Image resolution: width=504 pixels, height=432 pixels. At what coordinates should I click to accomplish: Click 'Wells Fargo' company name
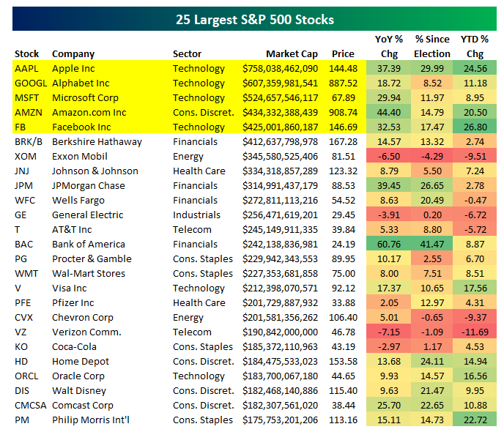point(78,201)
